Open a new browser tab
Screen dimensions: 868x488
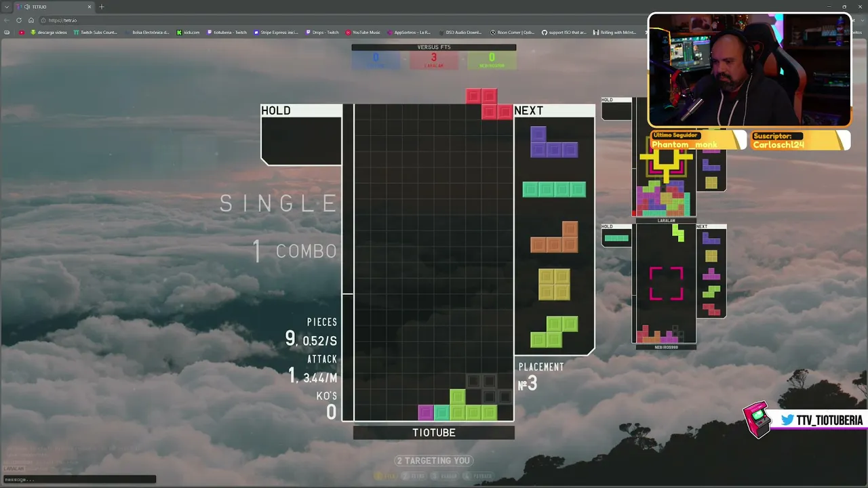click(102, 7)
